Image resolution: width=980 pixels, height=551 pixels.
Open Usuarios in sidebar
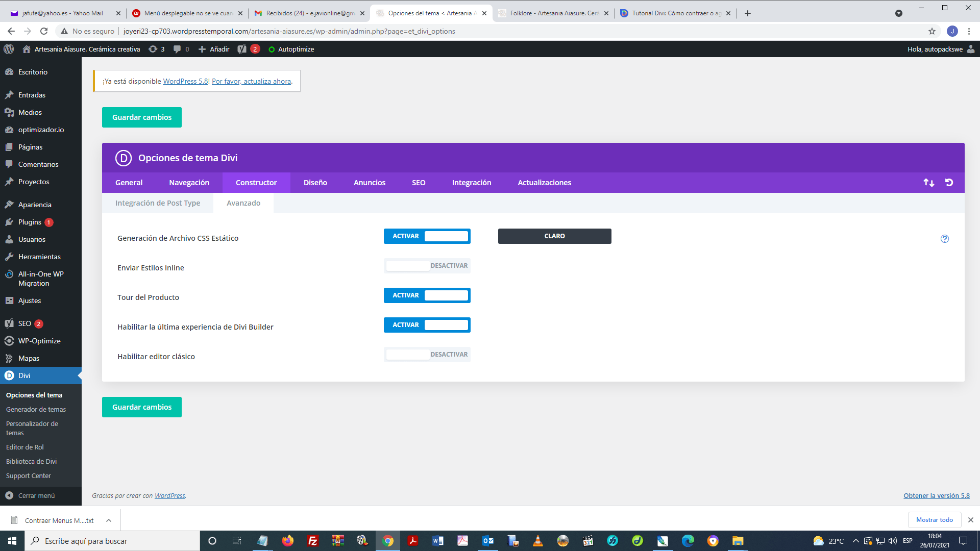[41, 239]
